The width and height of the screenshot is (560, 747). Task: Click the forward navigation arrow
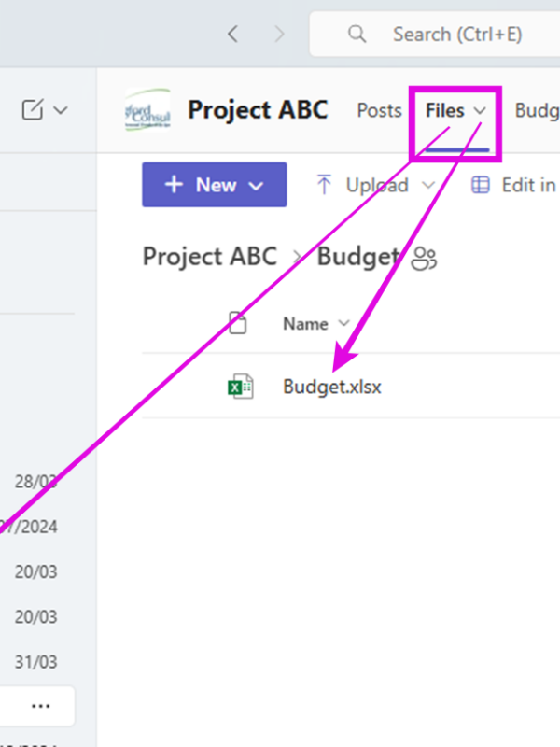coord(279,35)
